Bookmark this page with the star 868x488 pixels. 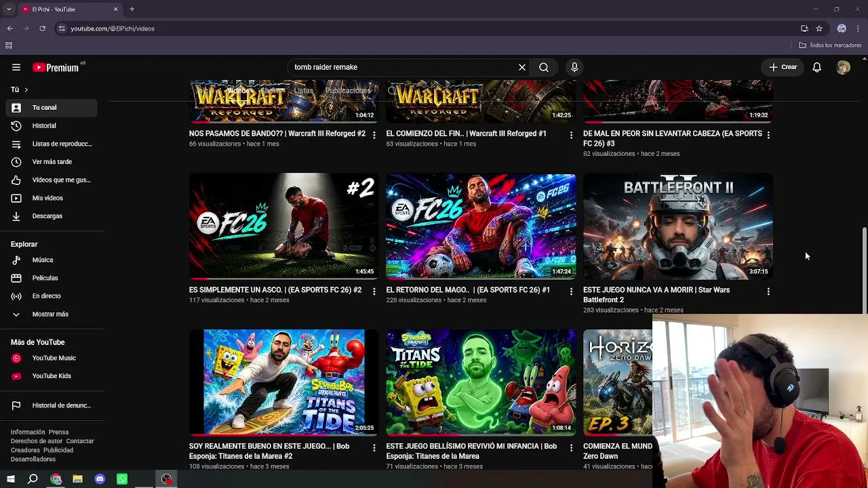819,28
